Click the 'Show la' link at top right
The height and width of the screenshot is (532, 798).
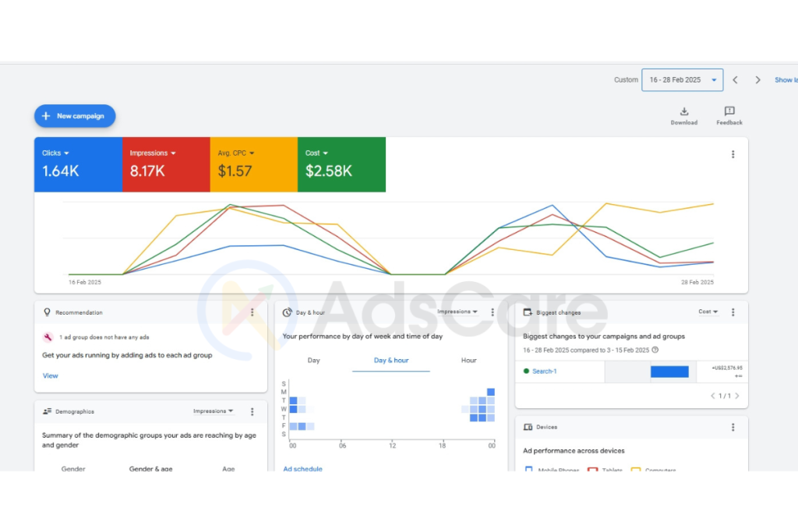click(786, 80)
